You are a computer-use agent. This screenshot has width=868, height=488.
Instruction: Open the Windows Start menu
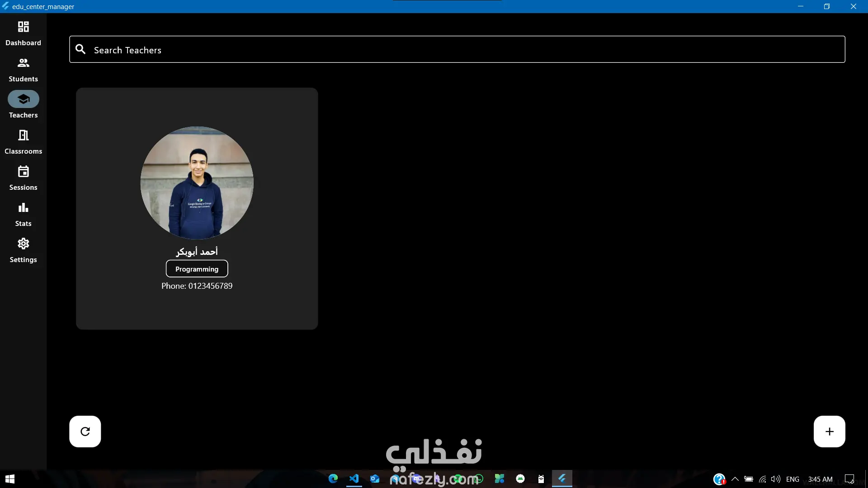click(x=10, y=479)
